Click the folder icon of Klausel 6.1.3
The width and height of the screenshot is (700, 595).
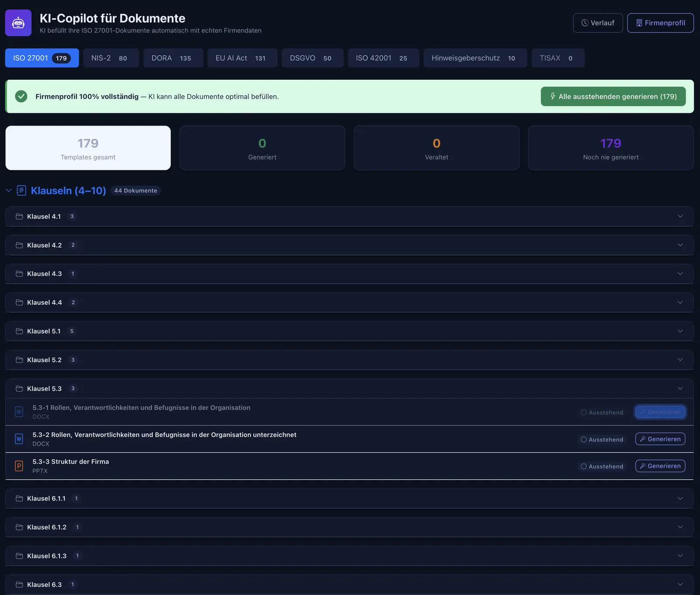tap(19, 556)
